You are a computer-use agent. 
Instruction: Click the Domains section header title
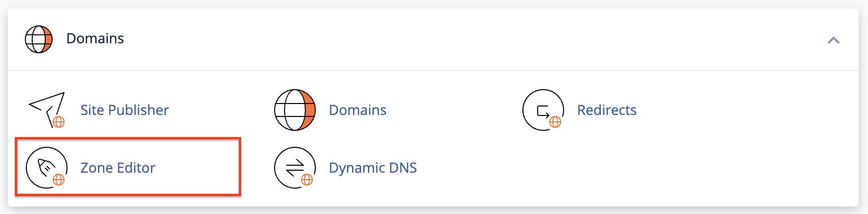[95, 38]
